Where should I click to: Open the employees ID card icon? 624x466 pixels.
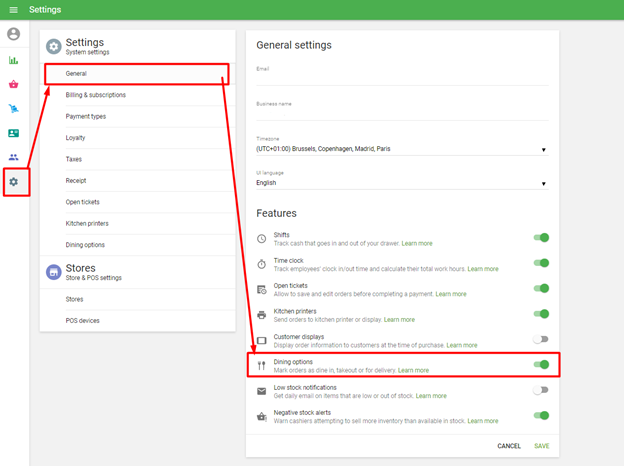coord(14,133)
